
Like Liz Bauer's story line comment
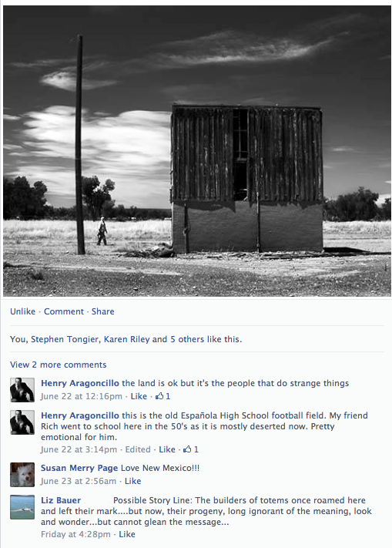127,534
